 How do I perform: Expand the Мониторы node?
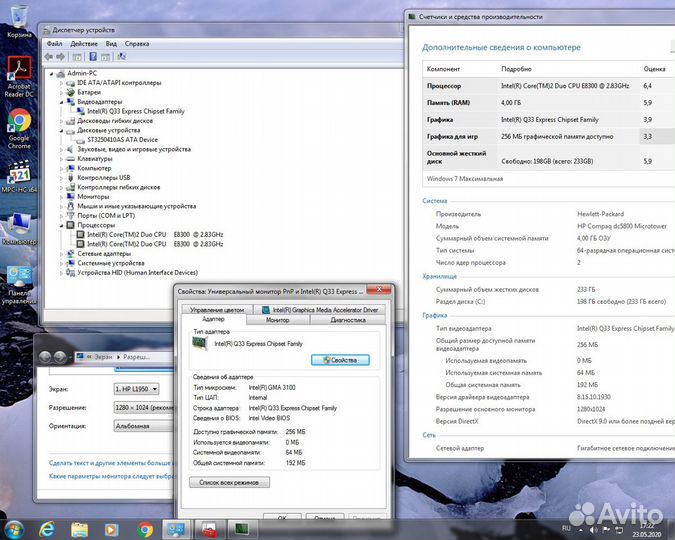coord(61,197)
